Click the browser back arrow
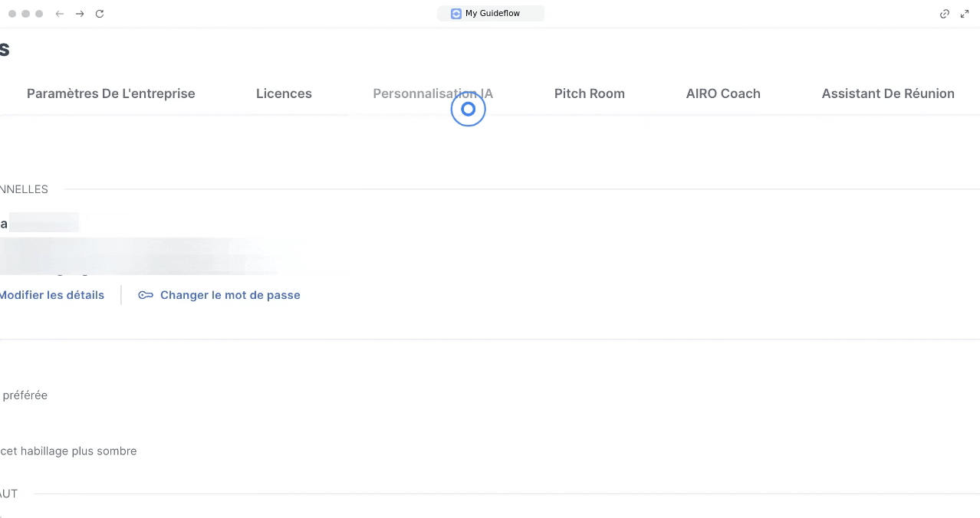Viewport: 980px width, 518px height. click(x=60, y=14)
